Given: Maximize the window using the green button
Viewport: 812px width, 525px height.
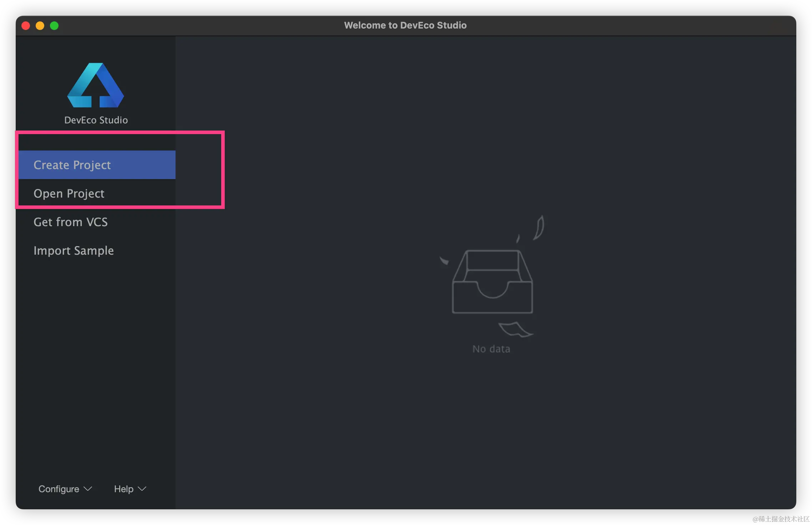Looking at the screenshot, I should pyautogui.click(x=54, y=26).
